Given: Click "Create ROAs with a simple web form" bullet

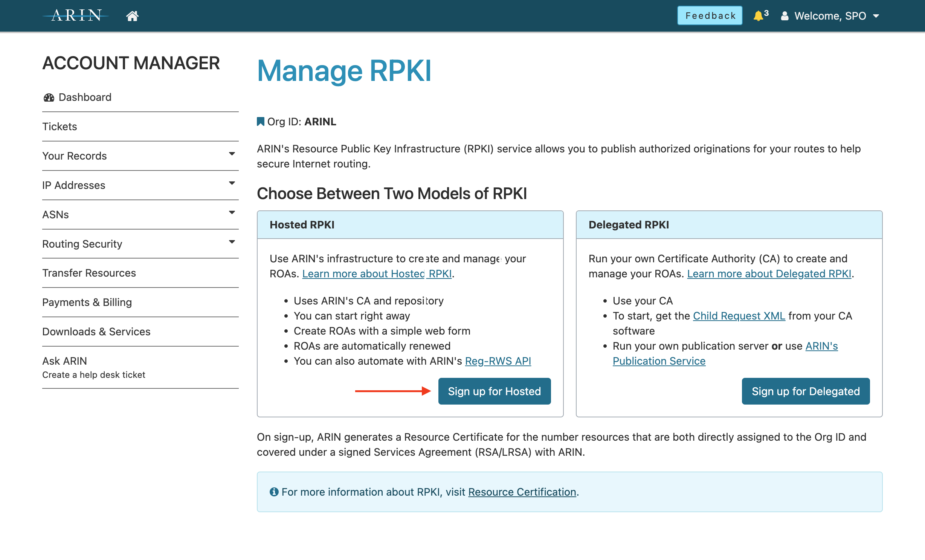Looking at the screenshot, I should pos(382,331).
